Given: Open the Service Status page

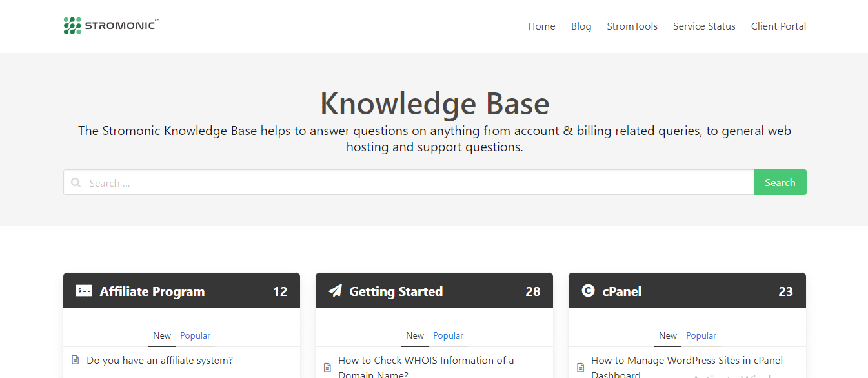Looking at the screenshot, I should click(x=704, y=26).
